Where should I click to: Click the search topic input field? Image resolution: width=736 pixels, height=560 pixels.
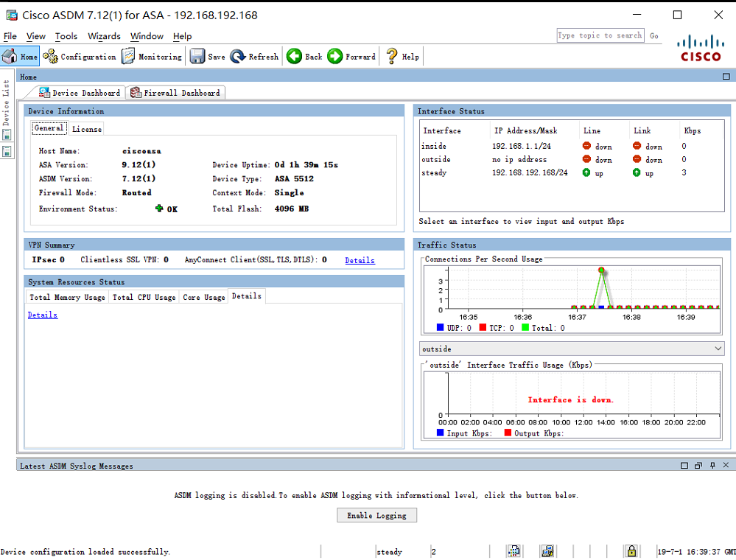tap(600, 35)
